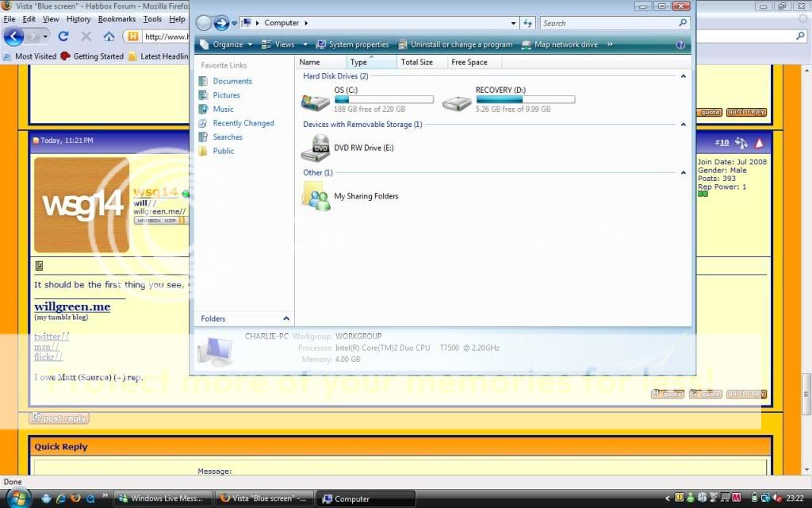The image size is (812, 508).
Task: Collapse the Hard Disk Drives group
Action: point(683,76)
